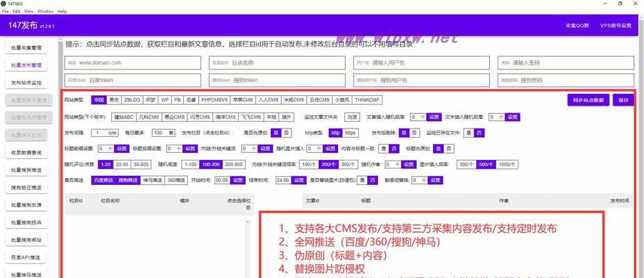Open the View menu
This screenshot has width=644, height=278.
click(28, 12)
